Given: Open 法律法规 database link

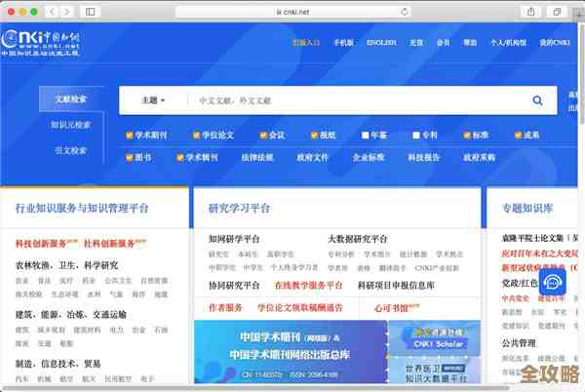Looking at the screenshot, I should click(257, 158).
